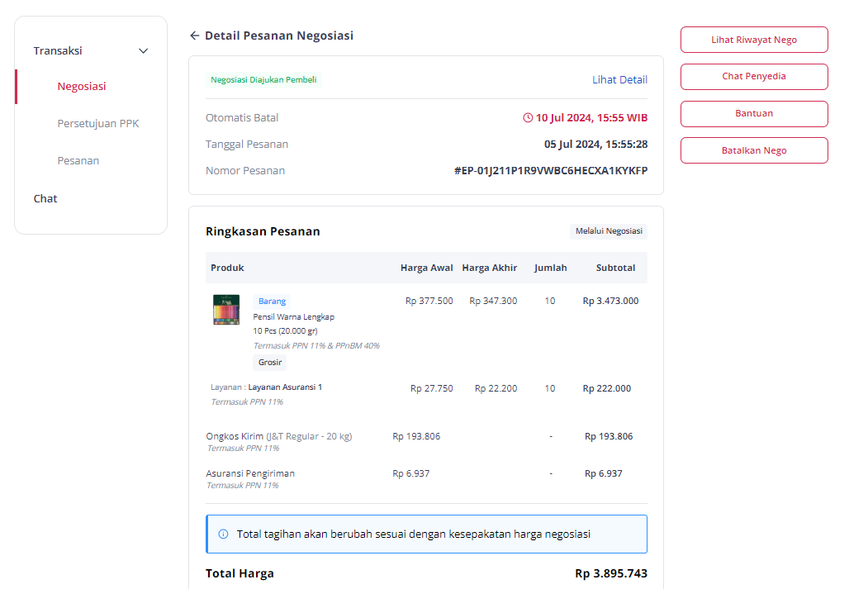Click the Lihat Detail link

point(619,79)
